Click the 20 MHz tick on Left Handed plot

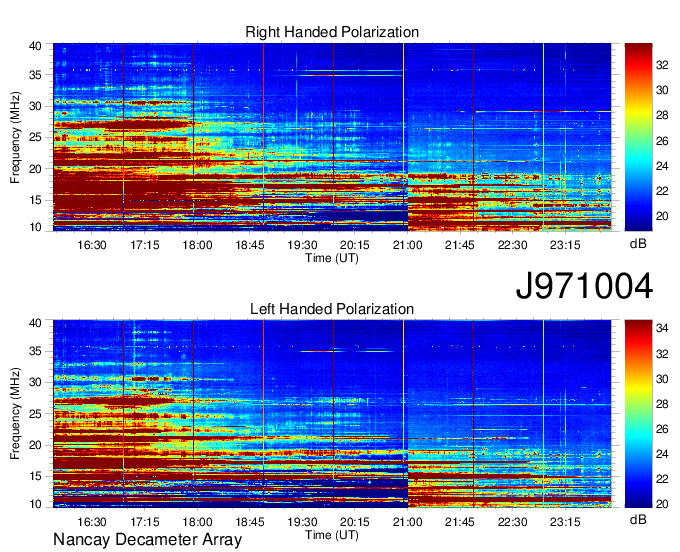point(35,445)
